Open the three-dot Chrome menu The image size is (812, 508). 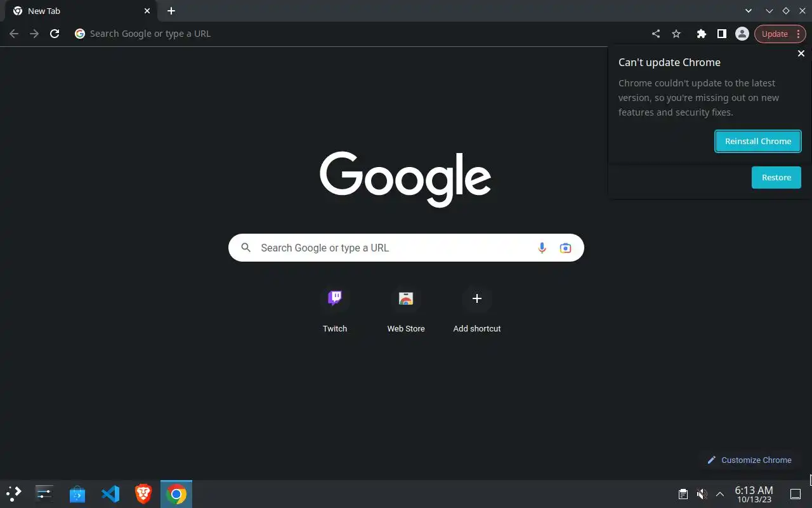click(x=798, y=34)
